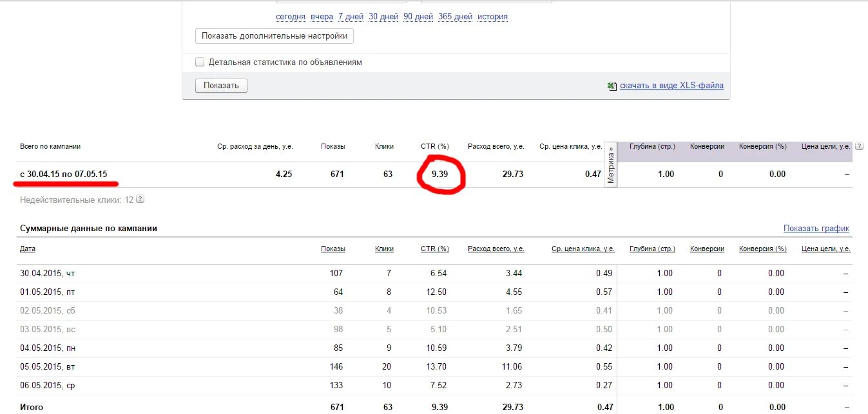The image size is (868, 414).
Task: Open help icon next to Недействительные клики
Action: tap(140, 200)
